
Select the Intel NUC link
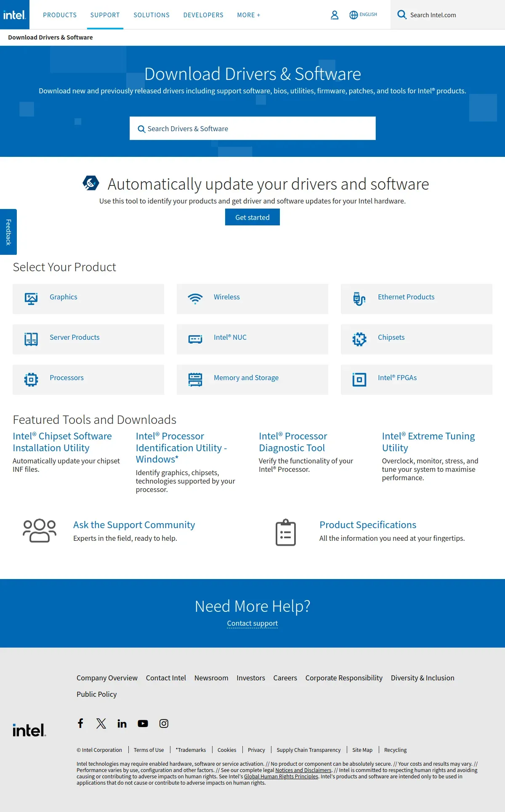coord(230,337)
